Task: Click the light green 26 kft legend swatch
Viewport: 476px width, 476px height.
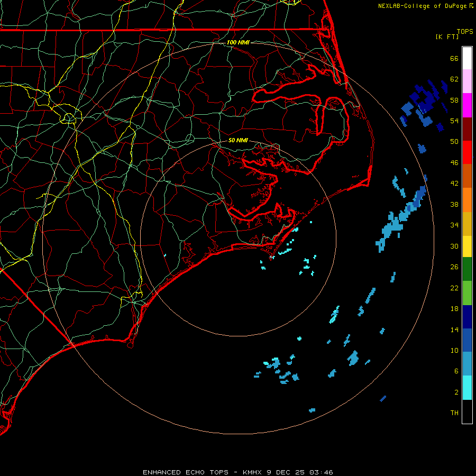Action: 467,293
